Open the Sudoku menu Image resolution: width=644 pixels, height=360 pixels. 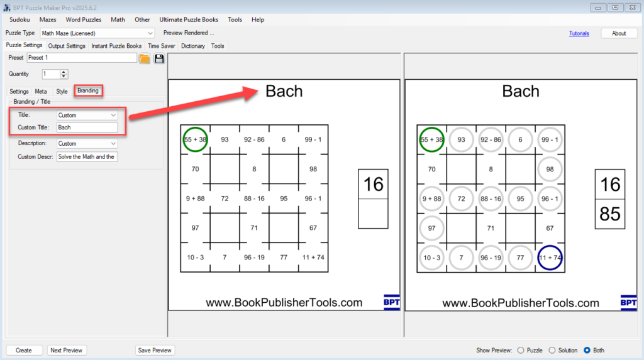19,19
